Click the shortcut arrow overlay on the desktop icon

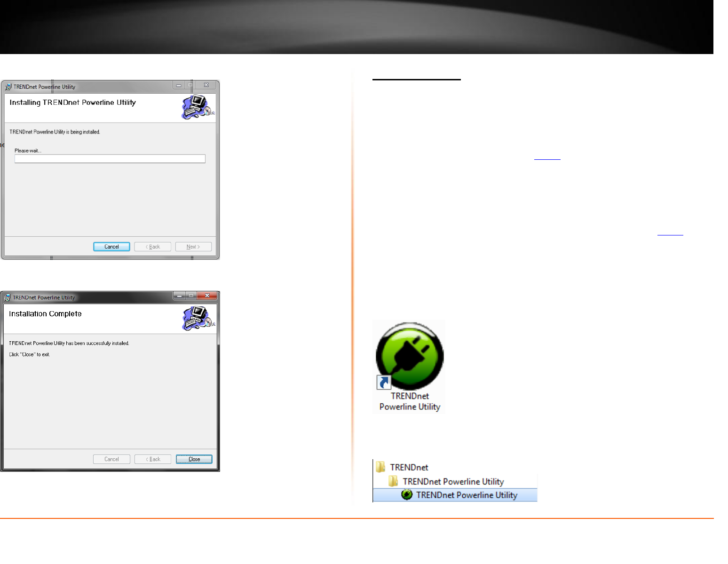(x=384, y=383)
